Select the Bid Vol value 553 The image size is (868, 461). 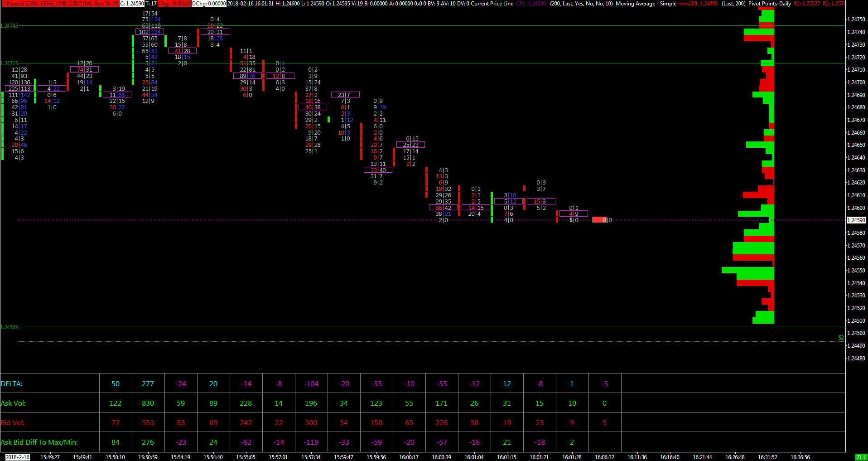[x=148, y=423]
